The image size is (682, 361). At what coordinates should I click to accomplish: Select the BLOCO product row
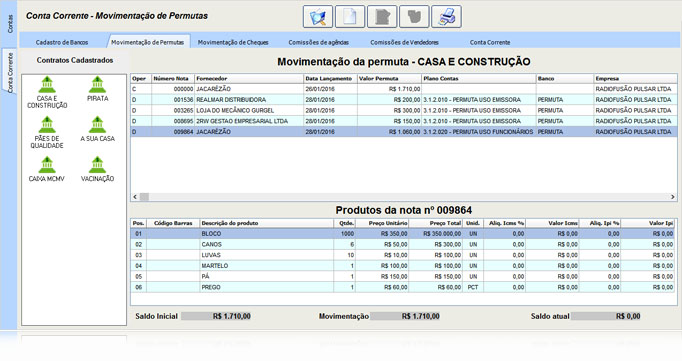(x=402, y=234)
